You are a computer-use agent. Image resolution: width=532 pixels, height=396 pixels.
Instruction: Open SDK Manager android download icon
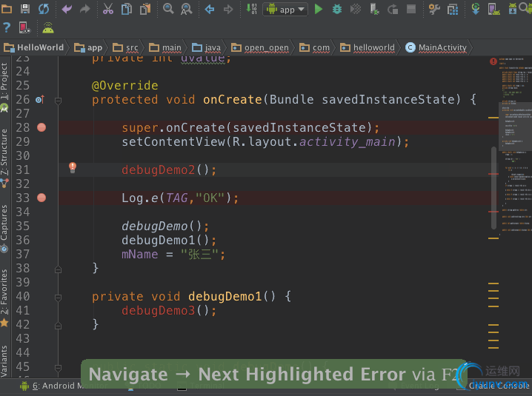pos(512,8)
